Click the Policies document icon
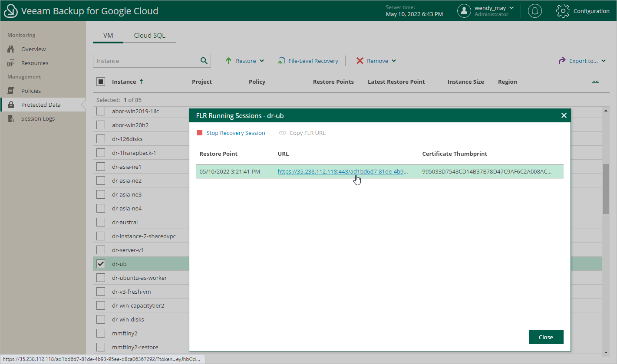 tap(11, 91)
